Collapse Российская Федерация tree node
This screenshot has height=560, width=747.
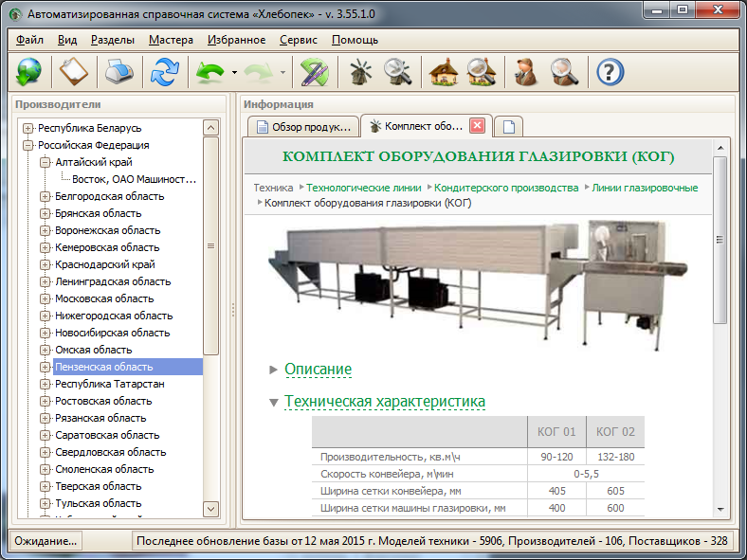tap(27, 145)
